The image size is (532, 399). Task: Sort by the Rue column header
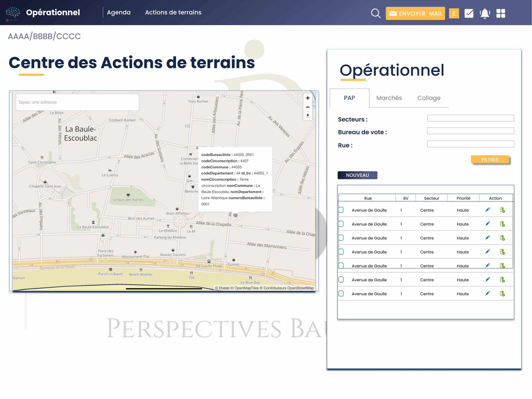point(368,198)
